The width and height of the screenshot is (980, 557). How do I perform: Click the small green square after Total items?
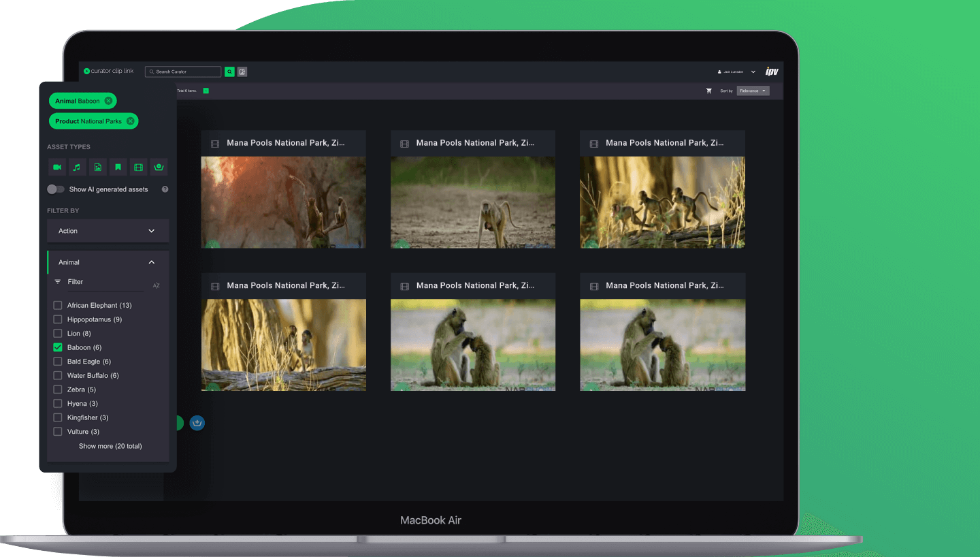click(x=206, y=91)
